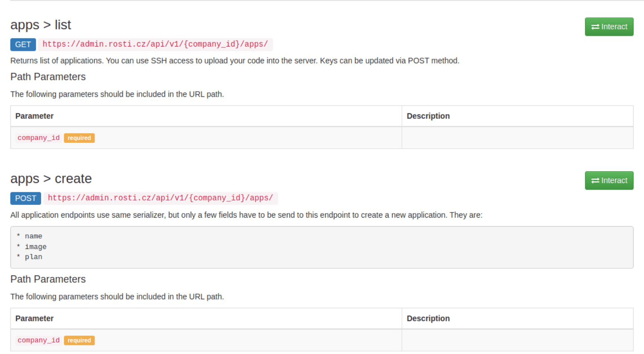Viewport: 644px width, 354px height.
Task: Click 'plan' line in the code block
Action: click(30, 257)
